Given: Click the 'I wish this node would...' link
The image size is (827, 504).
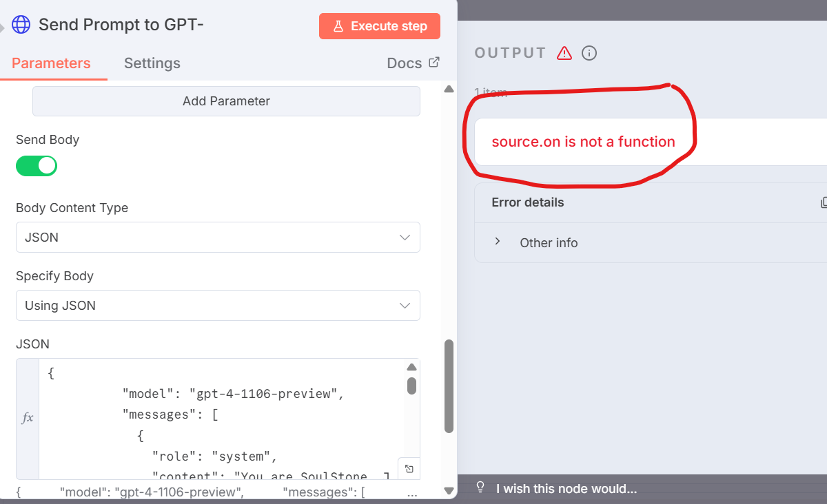Looking at the screenshot, I should 566,489.
